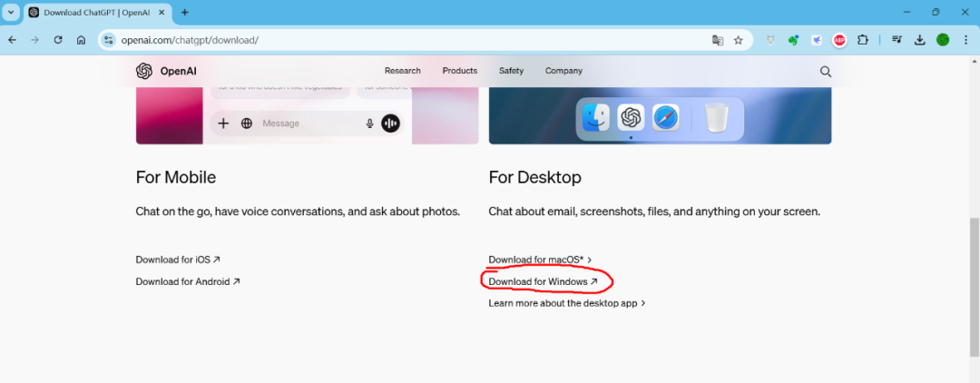
Task: Click Download for Windows link
Action: pyautogui.click(x=543, y=281)
